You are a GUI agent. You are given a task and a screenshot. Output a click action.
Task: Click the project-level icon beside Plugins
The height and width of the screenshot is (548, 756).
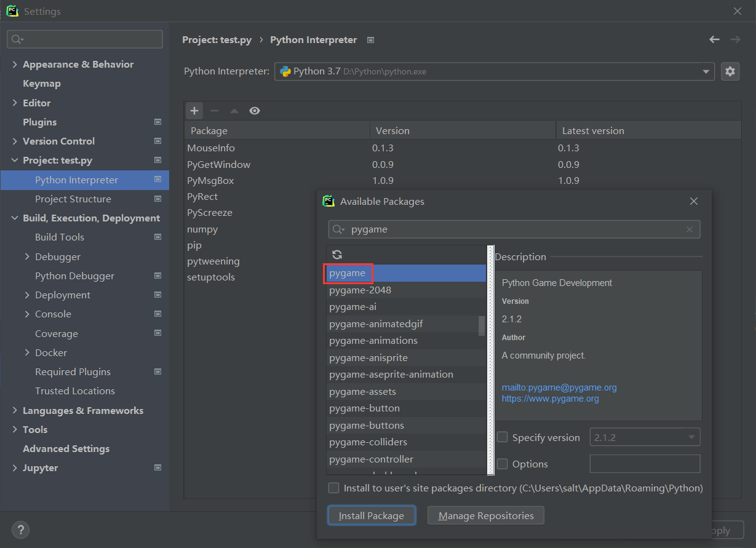[158, 122]
